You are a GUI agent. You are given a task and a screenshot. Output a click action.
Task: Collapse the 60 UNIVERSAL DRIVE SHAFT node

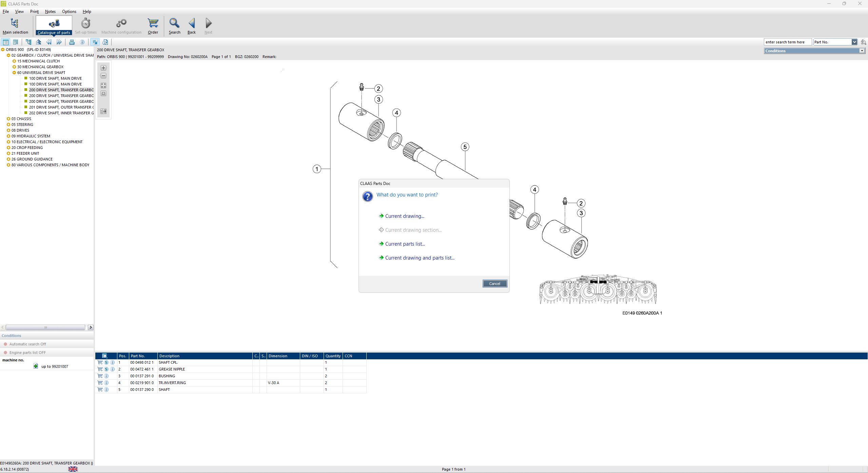tap(14, 73)
